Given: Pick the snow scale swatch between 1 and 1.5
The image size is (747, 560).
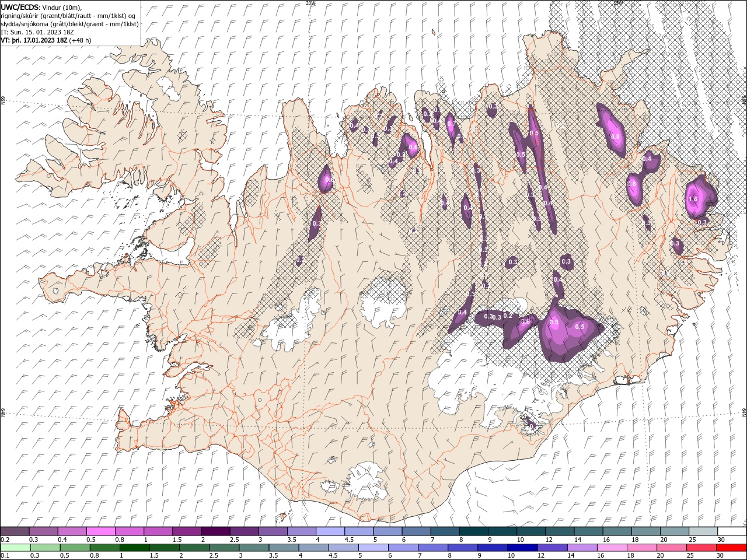Looking at the screenshot, I should tap(158, 531).
